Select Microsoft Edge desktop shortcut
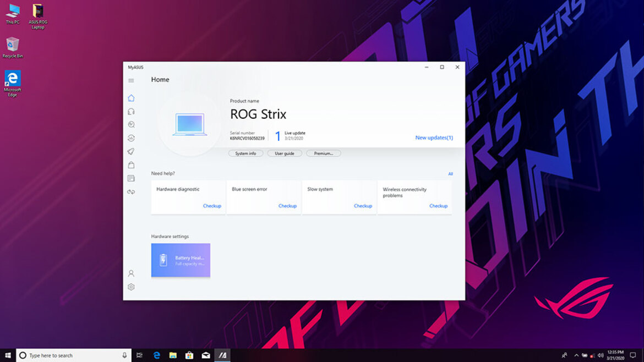644x362 pixels. click(x=13, y=84)
